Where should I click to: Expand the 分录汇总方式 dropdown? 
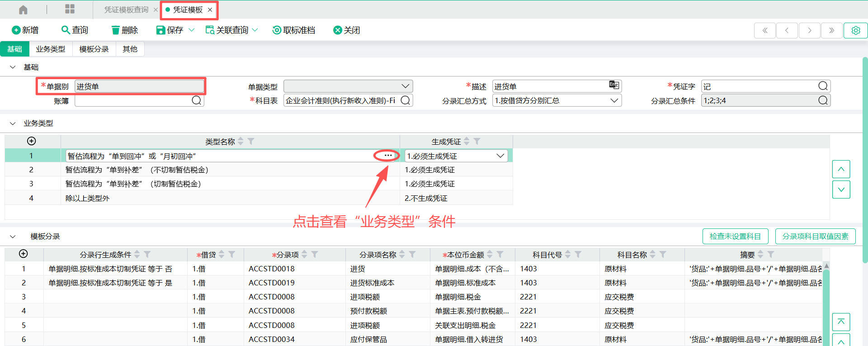tap(614, 100)
